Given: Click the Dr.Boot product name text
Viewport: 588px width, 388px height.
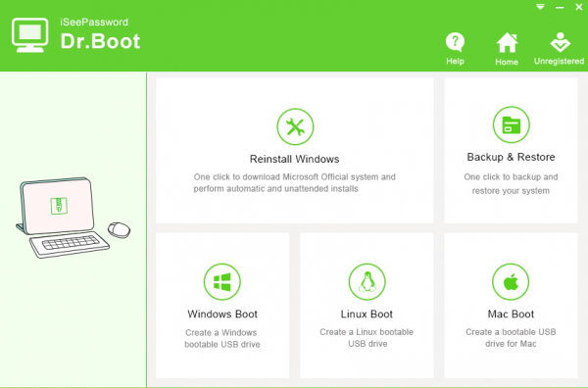Looking at the screenshot, I should (100, 41).
